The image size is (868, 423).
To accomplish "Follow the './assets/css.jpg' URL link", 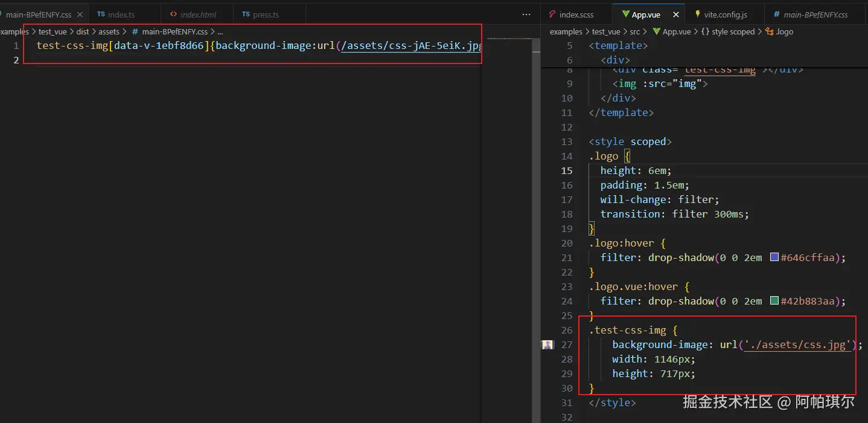I will 797,344.
